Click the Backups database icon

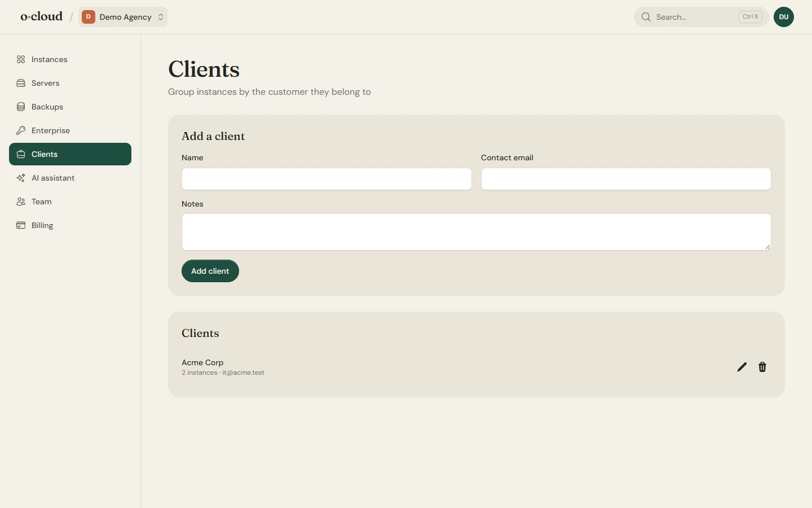coord(21,107)
